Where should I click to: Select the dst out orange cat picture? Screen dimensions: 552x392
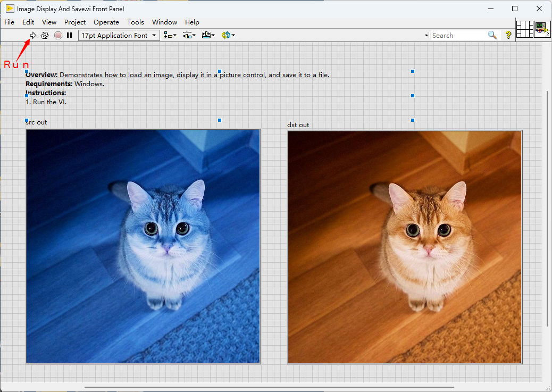coord(405,247)
